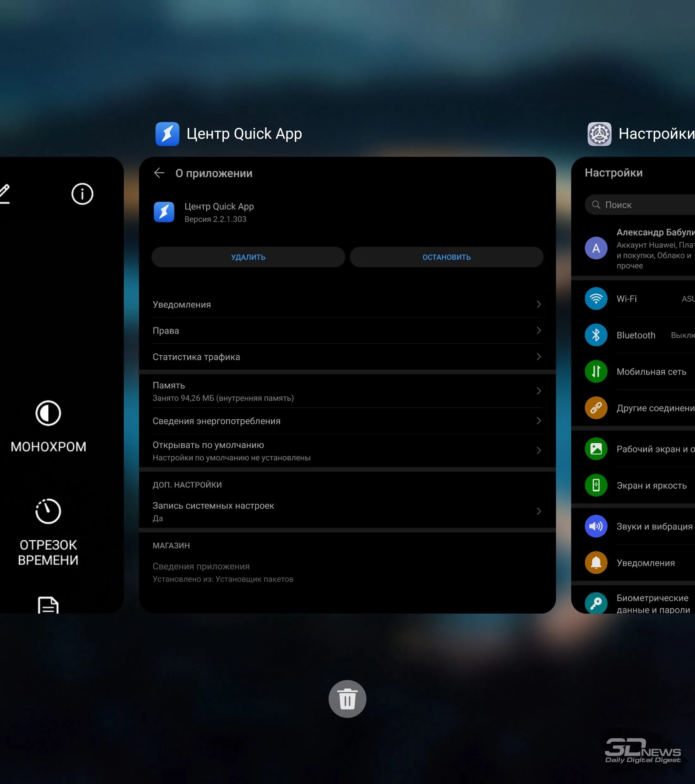
Task: Tap the МОНОХРОМ half-circle icon
Action: (48, 413)
